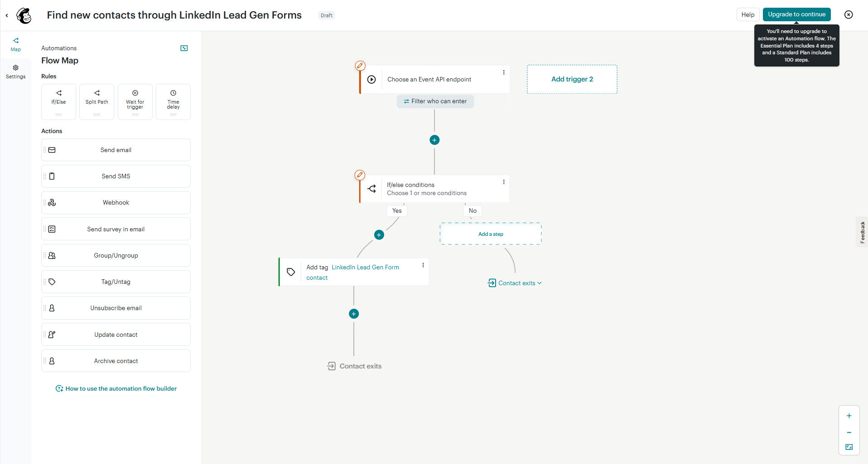The height and width of the screenshot is (464, 868).
Task: Expand the Contact exits dropdown on No branch
Action: (x=515, y=283)
